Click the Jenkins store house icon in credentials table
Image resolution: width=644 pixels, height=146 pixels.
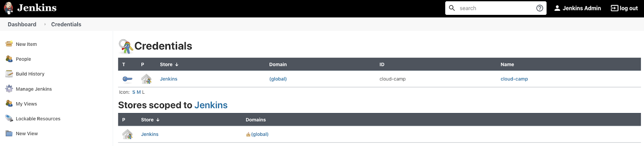click(147, 79)
